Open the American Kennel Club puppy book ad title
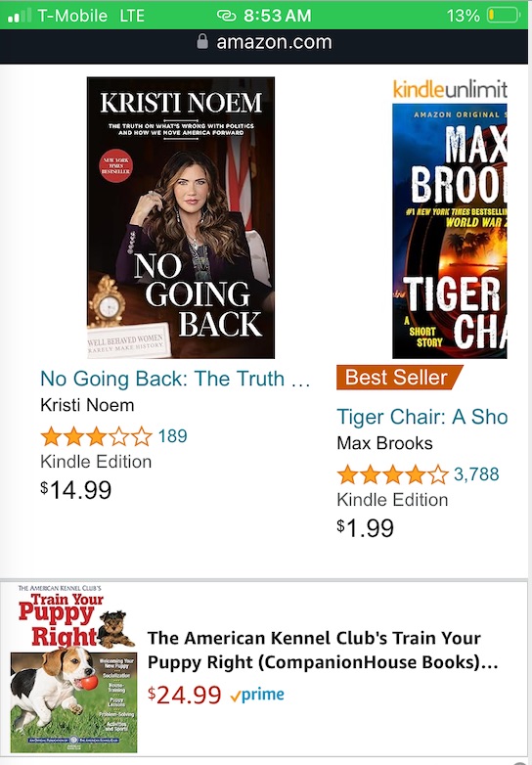This screenshot has width=532, height=765. [323, 650]
